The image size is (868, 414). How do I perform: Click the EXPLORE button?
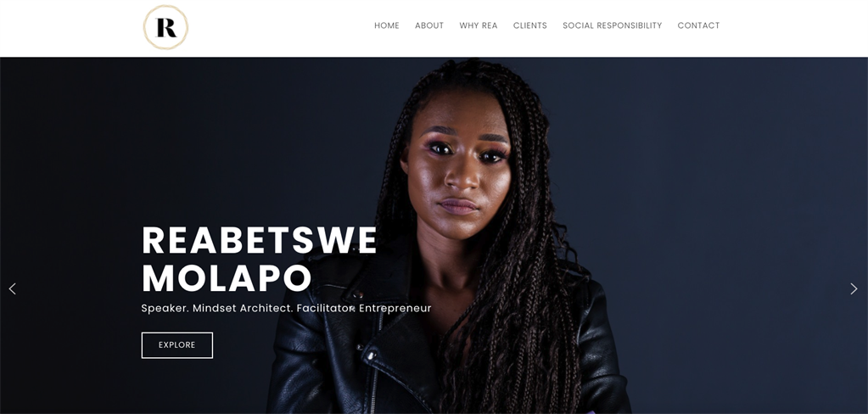coord(177,344)
